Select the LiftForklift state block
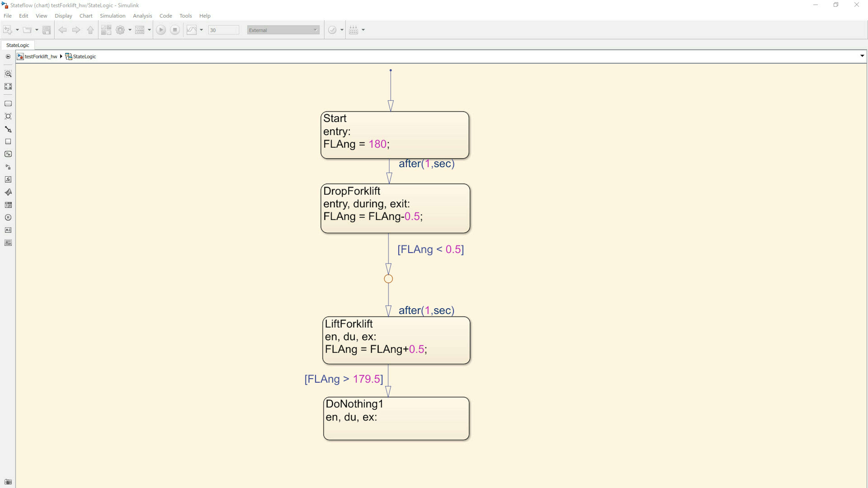The image size is (868, 488). click(x=396, y=340)
